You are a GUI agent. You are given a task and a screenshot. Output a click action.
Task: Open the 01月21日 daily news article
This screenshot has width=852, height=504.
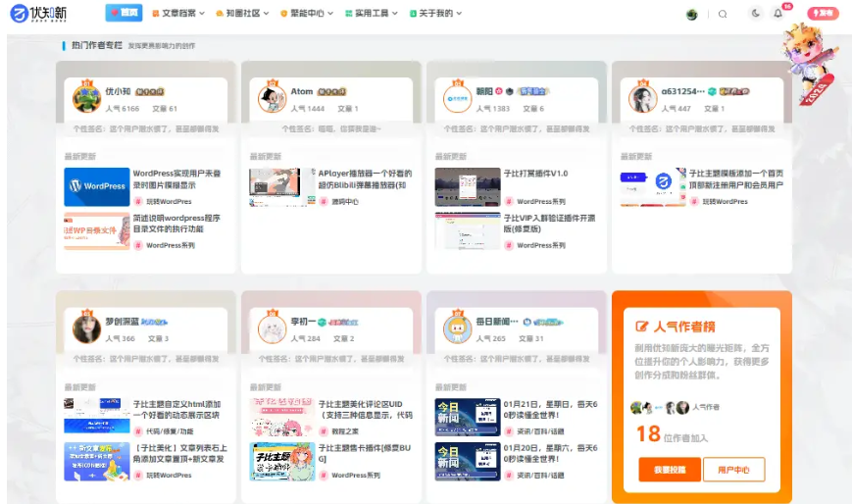550,410
